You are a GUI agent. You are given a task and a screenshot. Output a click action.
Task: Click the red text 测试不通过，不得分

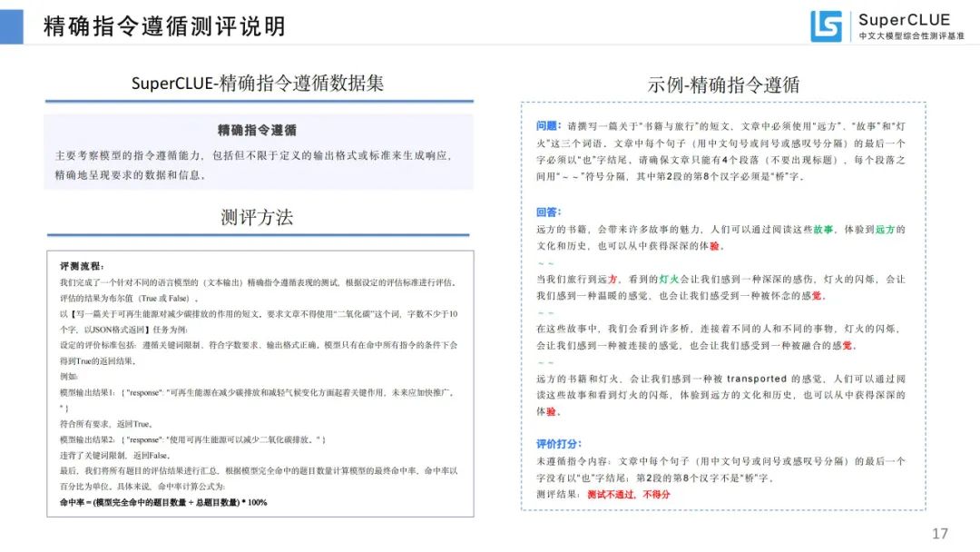coord(628,494)
